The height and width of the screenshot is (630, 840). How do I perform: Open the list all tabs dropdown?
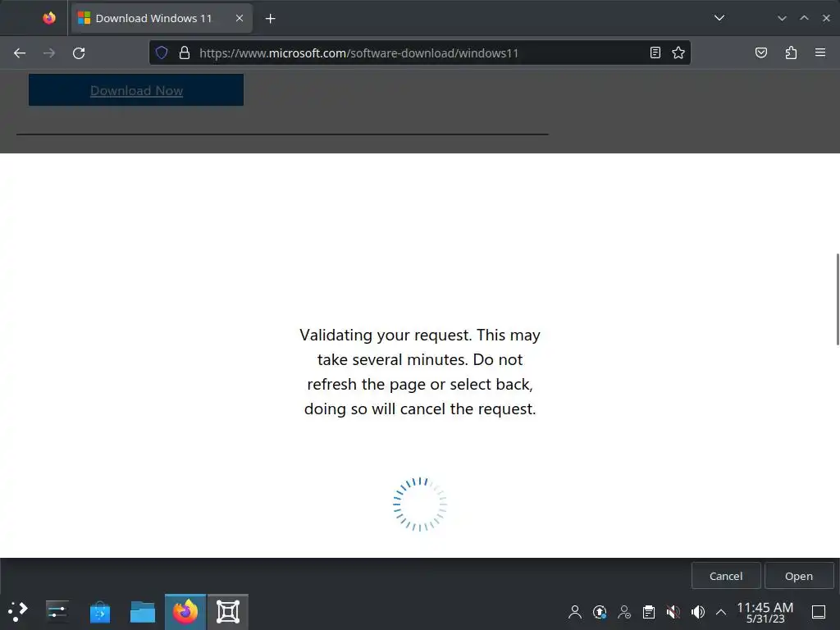(719, 18)
